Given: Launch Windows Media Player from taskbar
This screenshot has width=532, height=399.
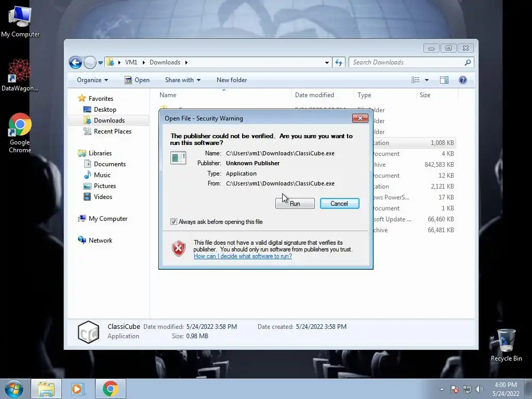Looking at the screenshot, I should (x=78, y=389).
